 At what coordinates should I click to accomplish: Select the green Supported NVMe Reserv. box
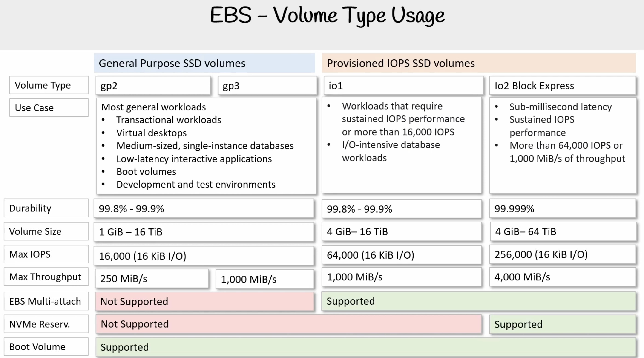coord(563,324)
